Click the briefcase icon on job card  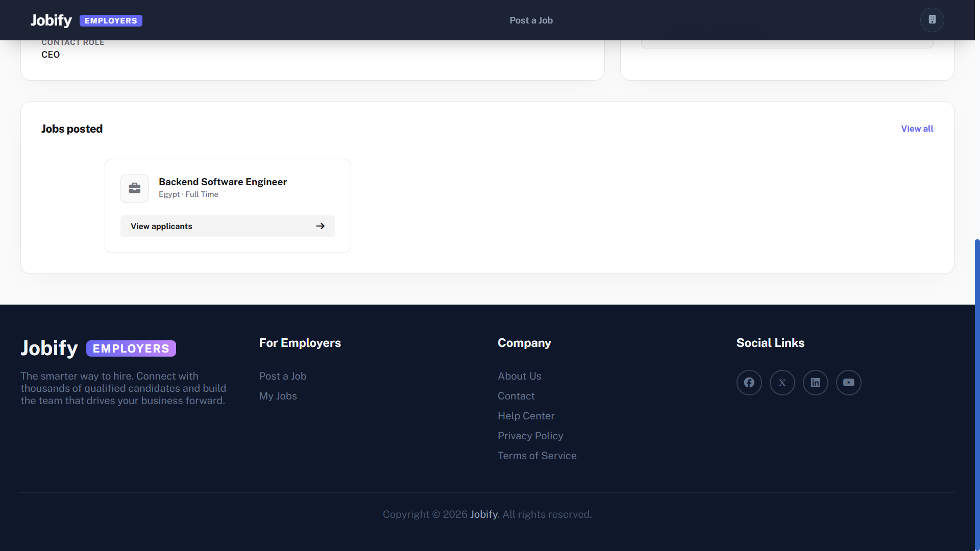135,188
